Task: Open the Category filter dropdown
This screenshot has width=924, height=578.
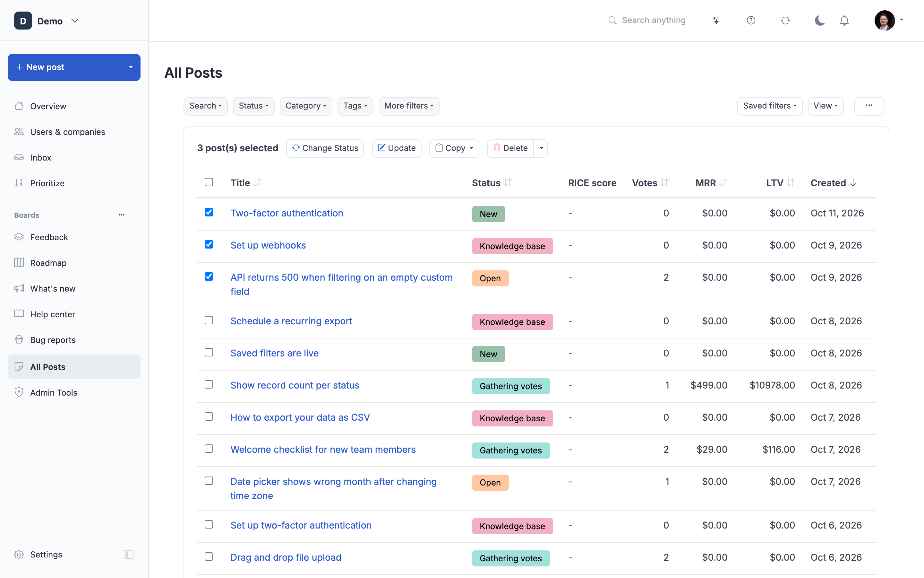Action: click(306, 106)
